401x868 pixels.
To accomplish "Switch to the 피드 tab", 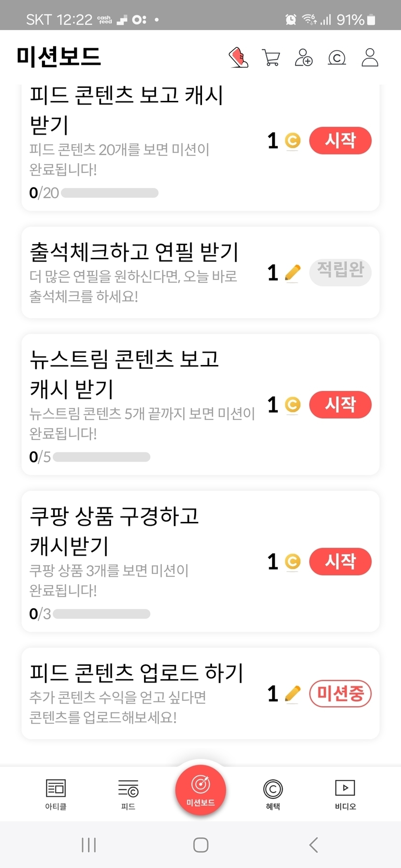I will point(128,794).
